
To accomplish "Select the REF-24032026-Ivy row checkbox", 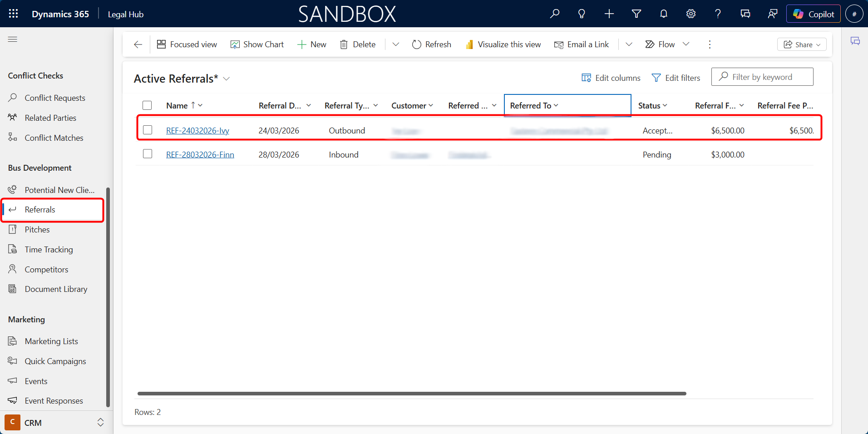I will coord(148,130).
